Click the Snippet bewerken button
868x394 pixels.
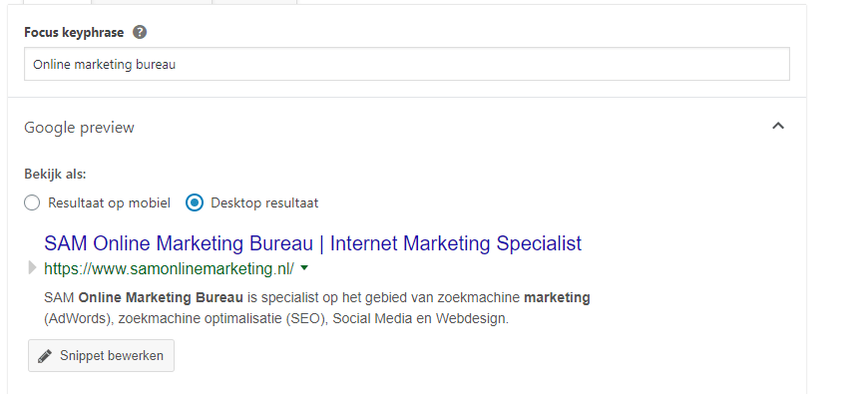pos(102,355)
